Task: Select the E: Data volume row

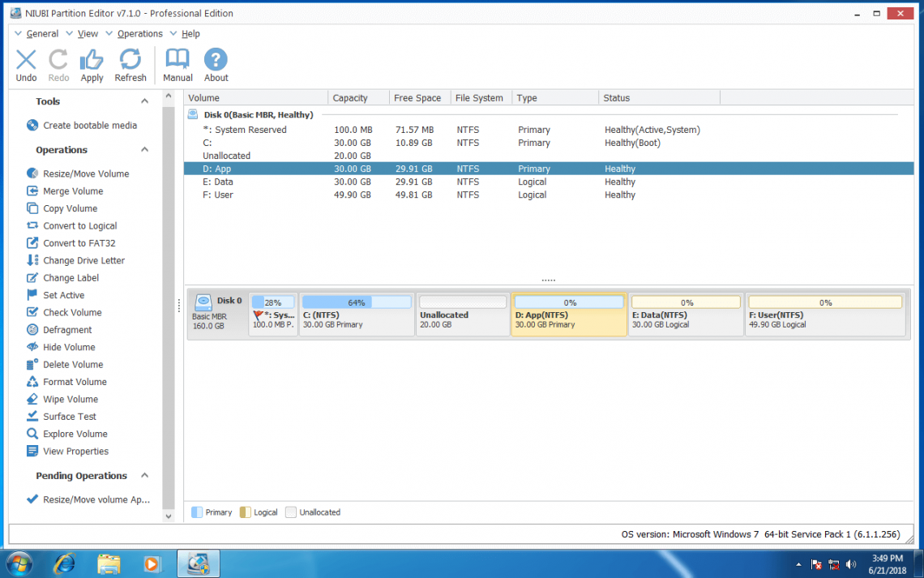Action: click(x=324, y=182)
